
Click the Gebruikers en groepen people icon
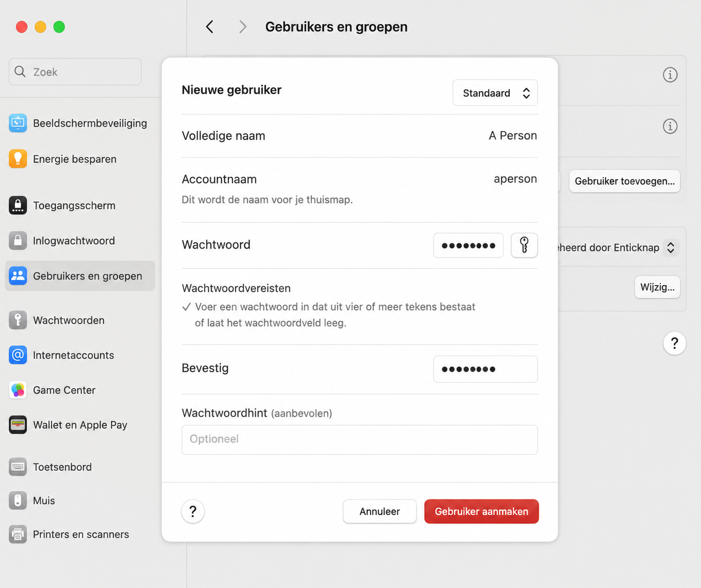click(18, 276)
